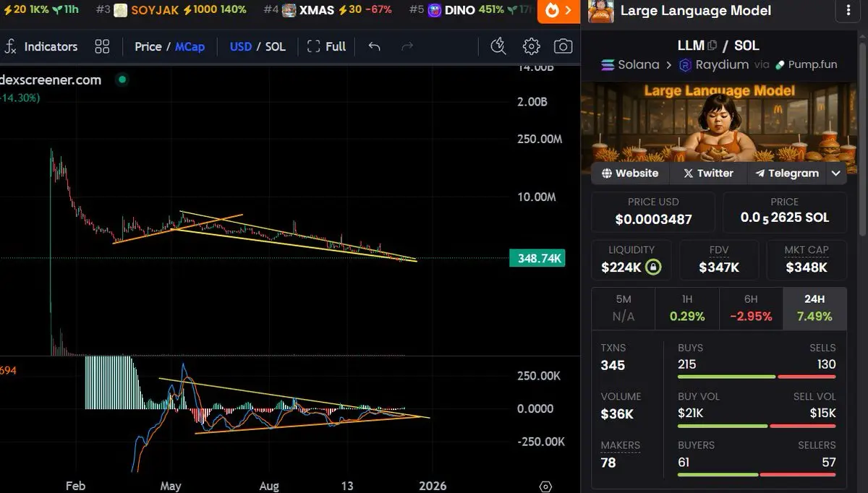868x493 pixels.
Task: Click the PRICE 2625 SOL box
Action: (x=785, y=212)
